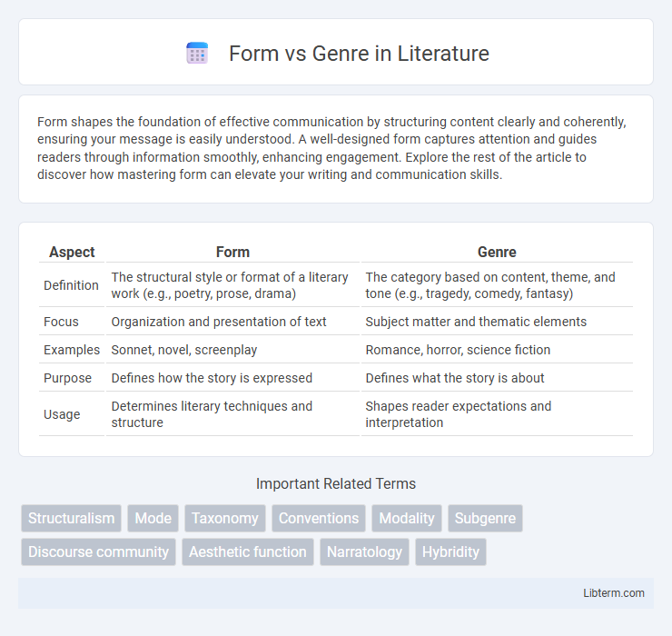Open the Modality tag
Screen dimensions: 672x636
tap(407, 518)
